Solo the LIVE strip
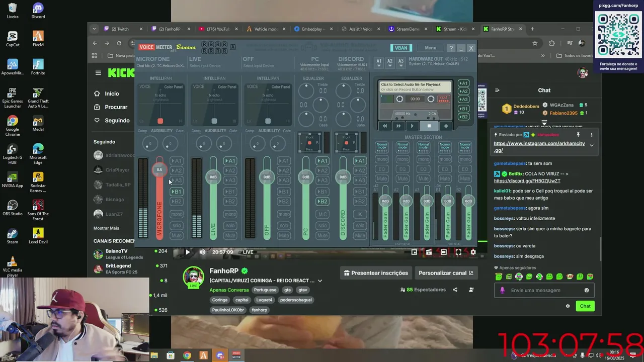644x362 pixels. click(230, 225)
